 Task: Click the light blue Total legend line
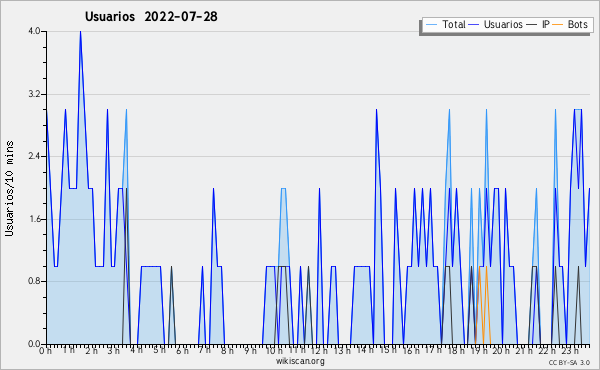431,25
